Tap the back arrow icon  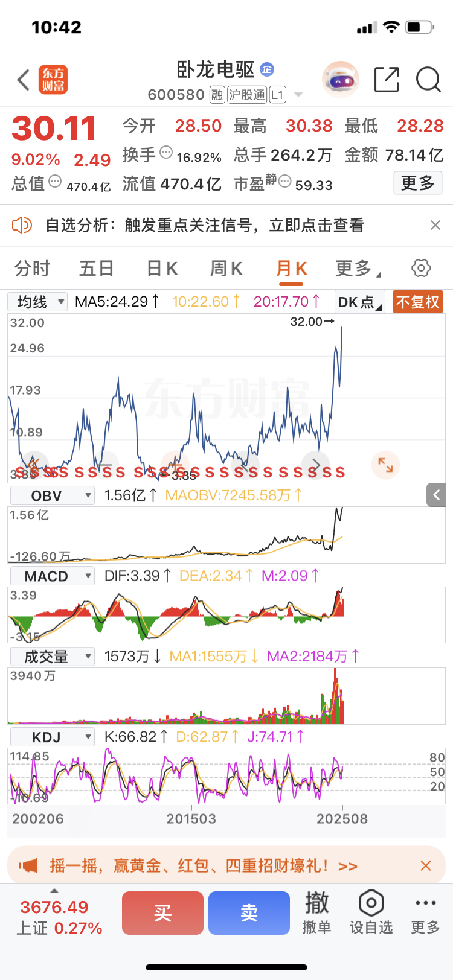(x=23, y=80)
